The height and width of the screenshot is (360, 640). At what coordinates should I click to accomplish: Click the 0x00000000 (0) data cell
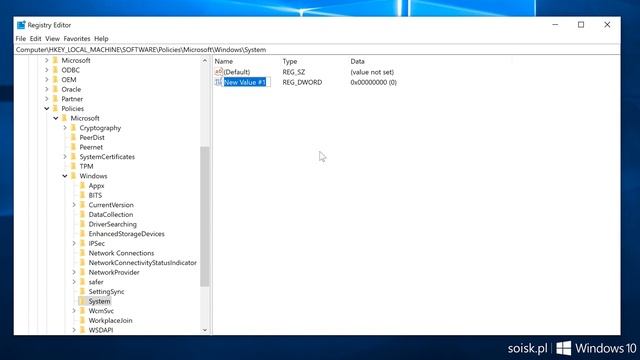[373, 82]
